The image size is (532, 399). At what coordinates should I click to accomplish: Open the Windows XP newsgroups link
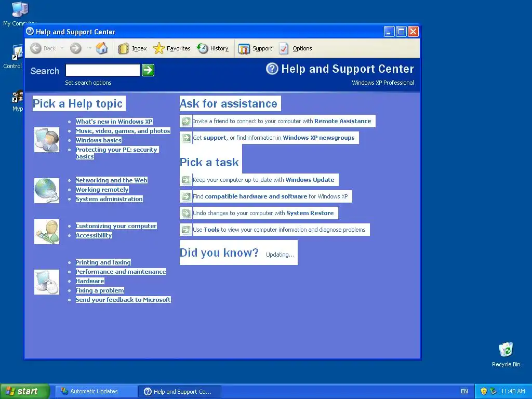(318, 138)
